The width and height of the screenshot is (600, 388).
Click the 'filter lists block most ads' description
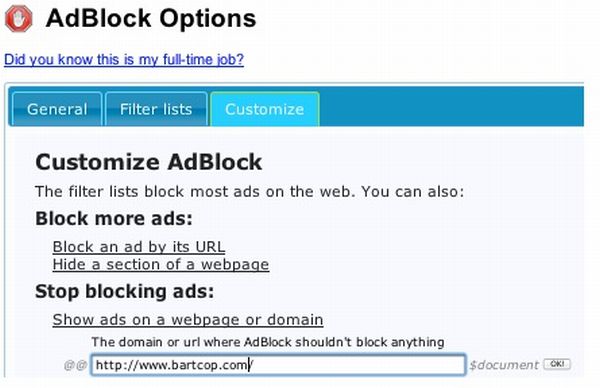tap(249, 191)
